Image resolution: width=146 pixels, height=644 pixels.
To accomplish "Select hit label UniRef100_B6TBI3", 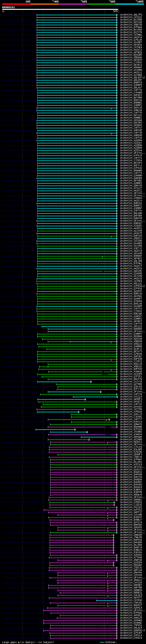I will [x=131, y=65].
